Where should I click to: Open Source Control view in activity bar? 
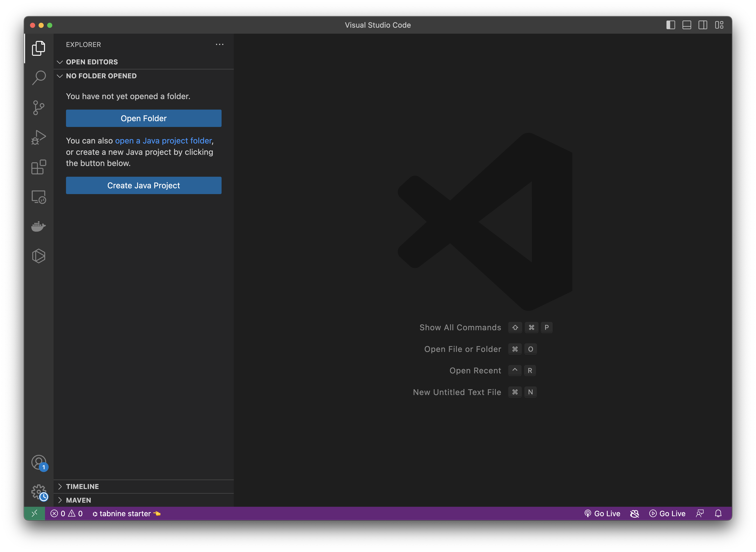pos(39,108)
